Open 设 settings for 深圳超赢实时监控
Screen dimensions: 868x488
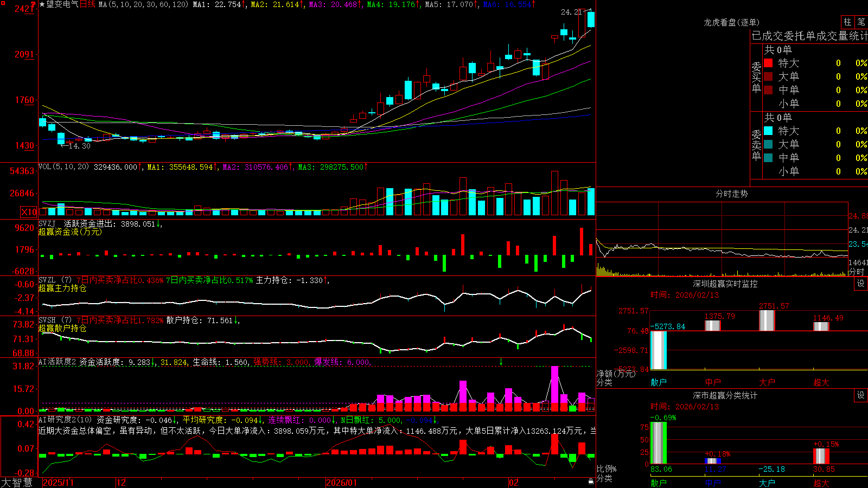tap(861, 284)
